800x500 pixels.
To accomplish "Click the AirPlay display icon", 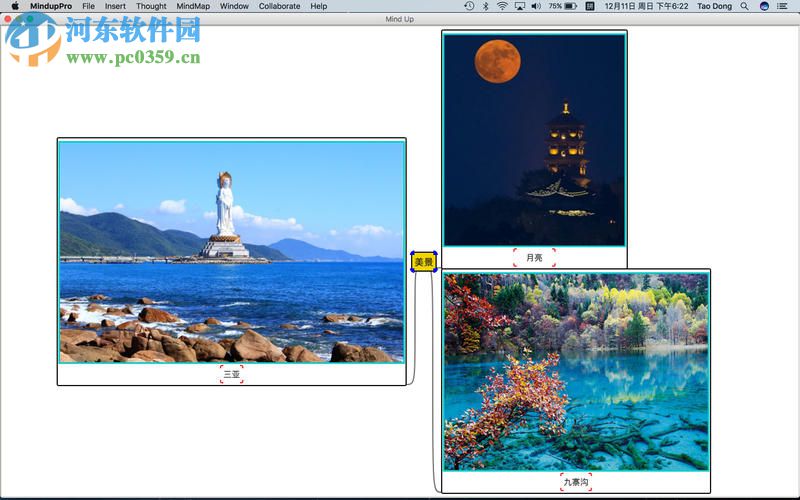I will (x=519, y=6).
